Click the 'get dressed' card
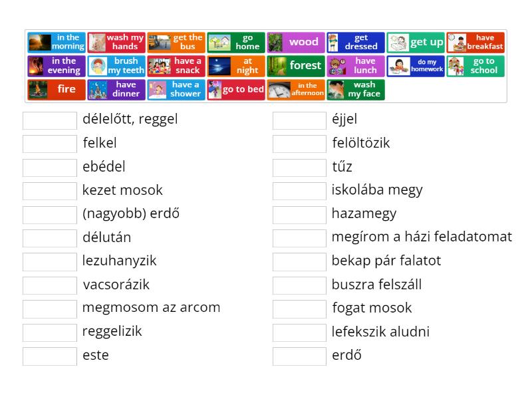 356,43
